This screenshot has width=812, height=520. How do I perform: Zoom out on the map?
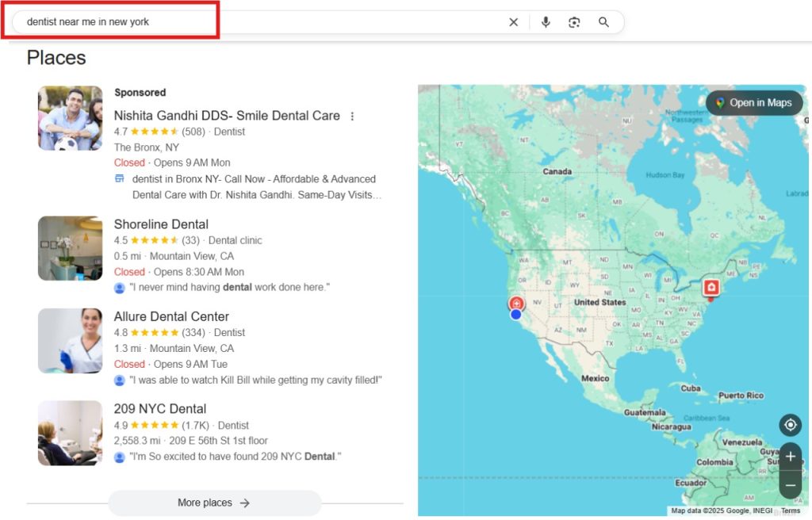pyautogui.click(x=790, y=484)
